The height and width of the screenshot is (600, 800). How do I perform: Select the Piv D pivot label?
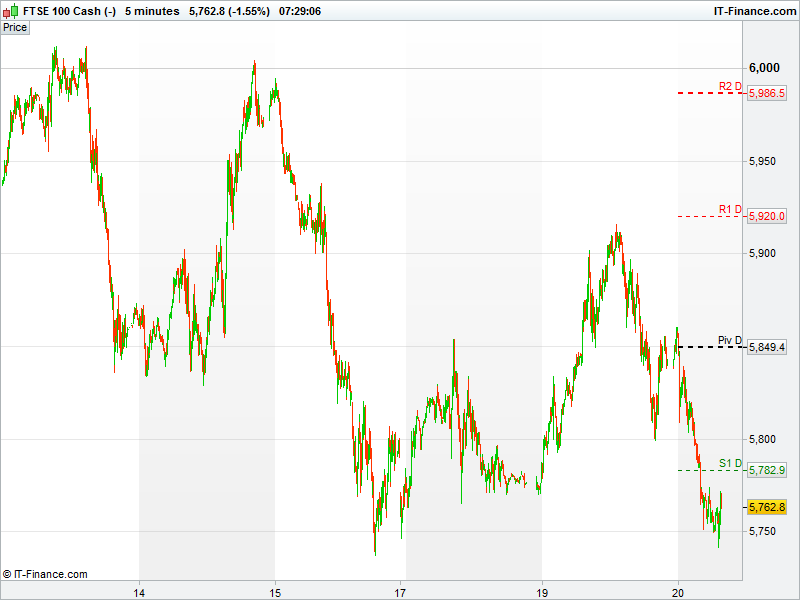click(x=730, y=340)
